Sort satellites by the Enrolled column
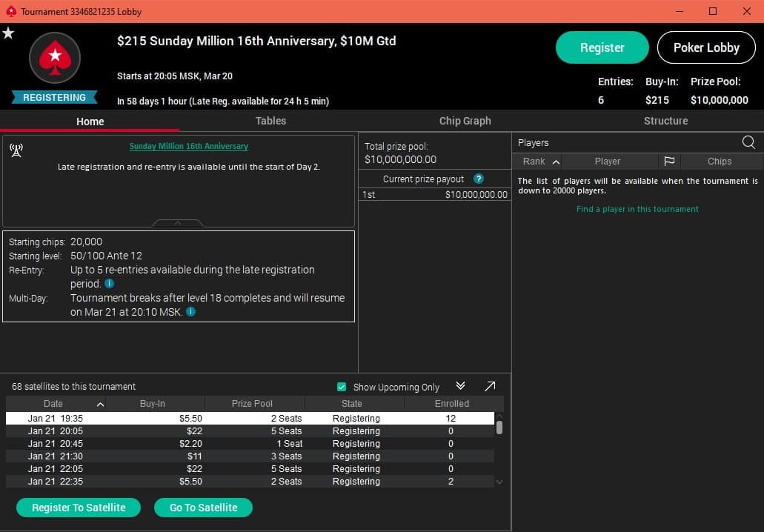 (x=454, y=403)
